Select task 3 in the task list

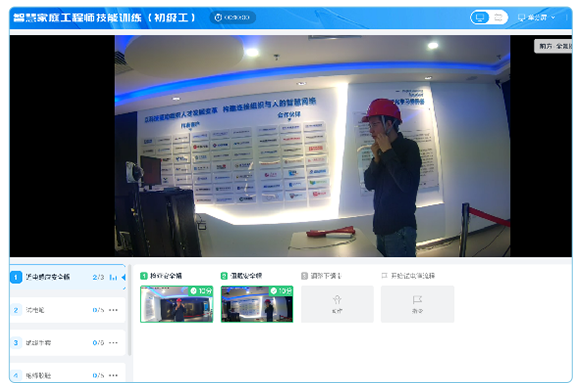(68, 343)
